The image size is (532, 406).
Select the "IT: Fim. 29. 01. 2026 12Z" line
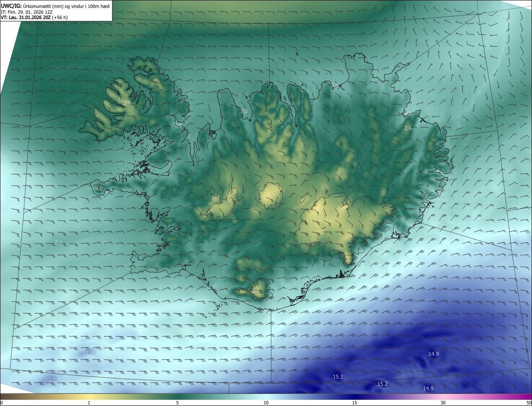[x=27, y=12]
